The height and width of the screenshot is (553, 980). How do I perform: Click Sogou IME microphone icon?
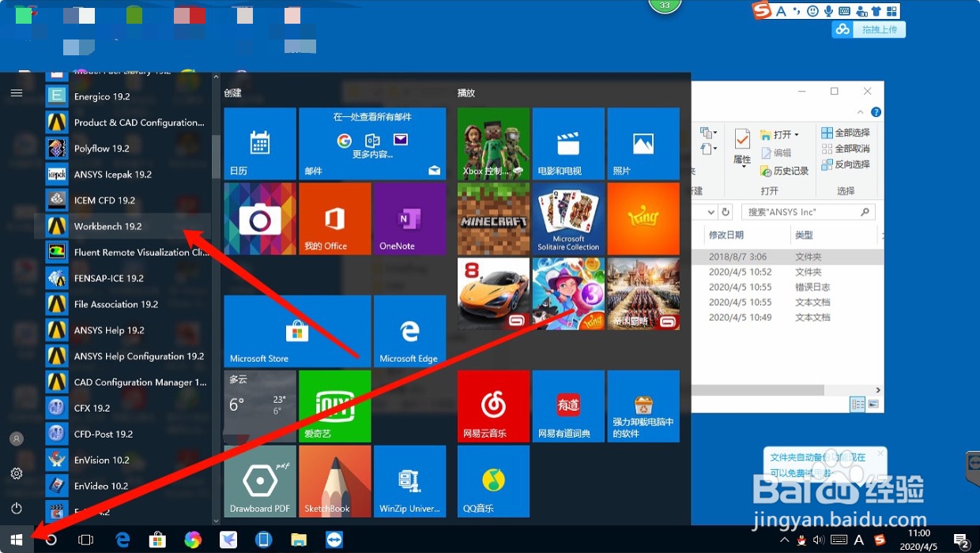[828, 11]
